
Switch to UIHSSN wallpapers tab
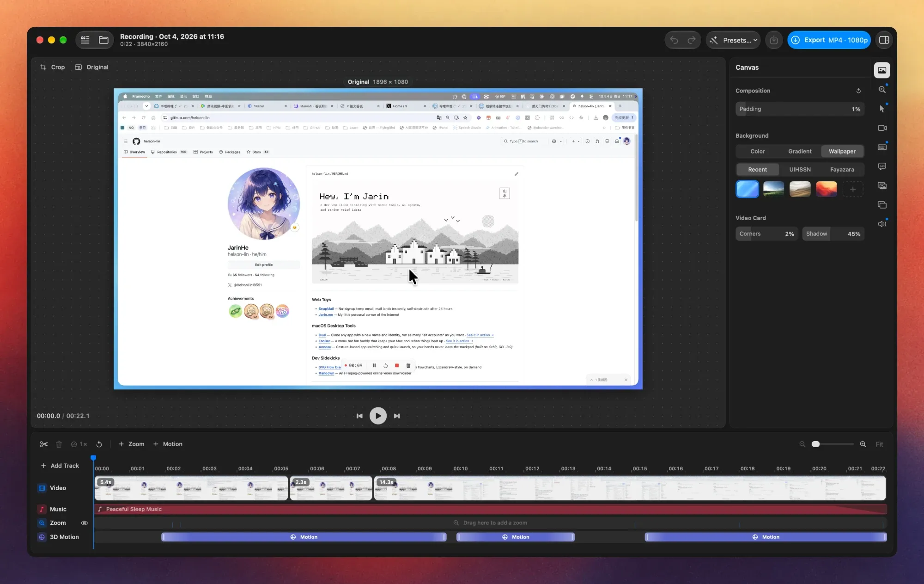800,170
